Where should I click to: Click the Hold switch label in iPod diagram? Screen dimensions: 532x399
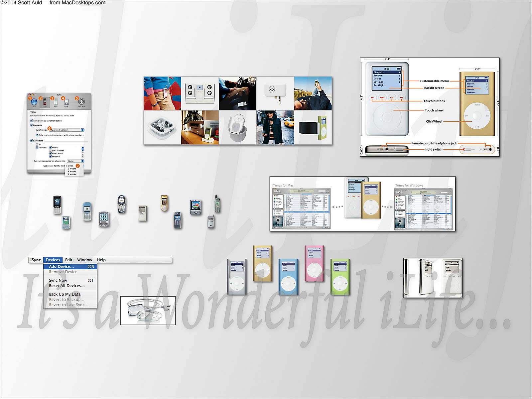[434, 149]
